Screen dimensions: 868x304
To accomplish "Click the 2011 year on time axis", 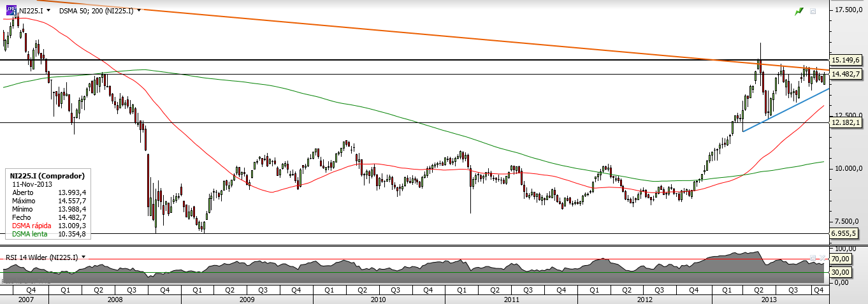I will [x=511, y=299].
